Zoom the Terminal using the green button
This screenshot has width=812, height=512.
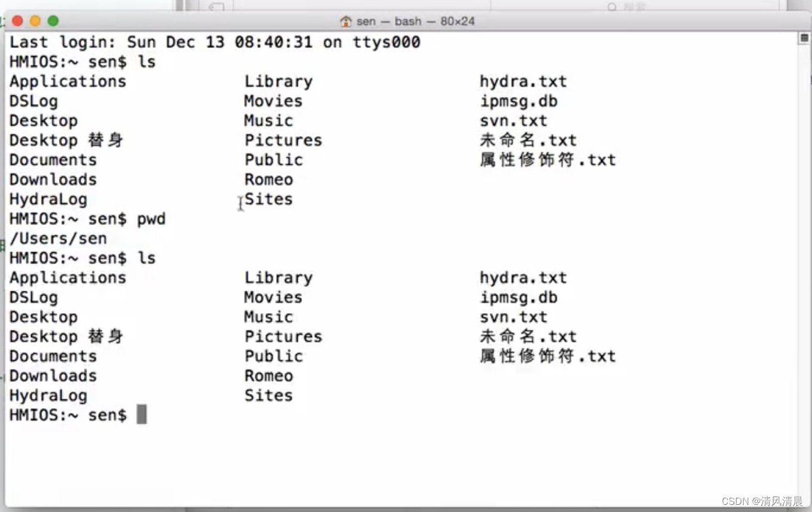point(53,21)
